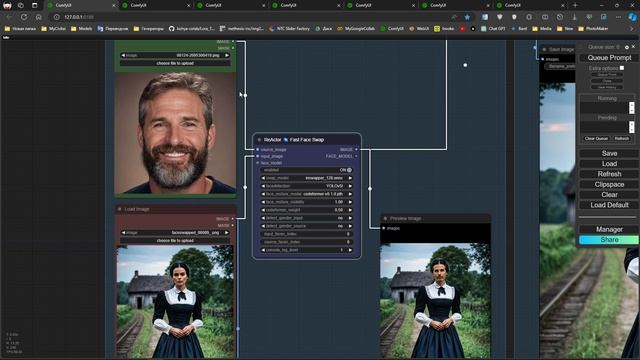Switch to the second ComfyUI browser tab
The height and width of the screenshot is (360, 640).
[x=156, y=5]
